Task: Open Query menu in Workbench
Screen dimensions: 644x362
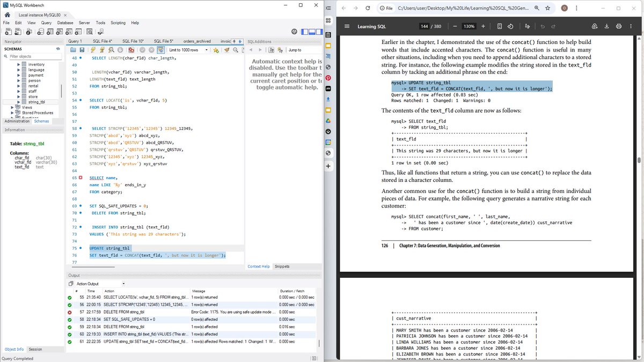Action: tap(46, 23)
